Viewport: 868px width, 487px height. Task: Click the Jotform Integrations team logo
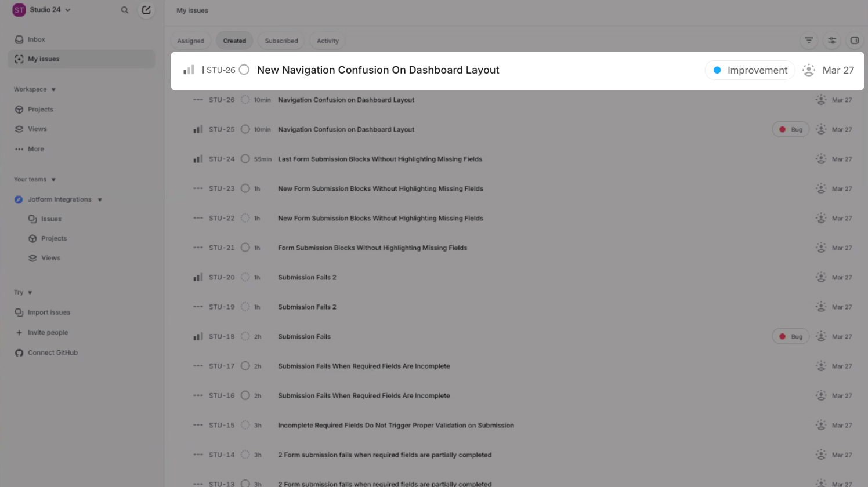(x=19, y=199)
